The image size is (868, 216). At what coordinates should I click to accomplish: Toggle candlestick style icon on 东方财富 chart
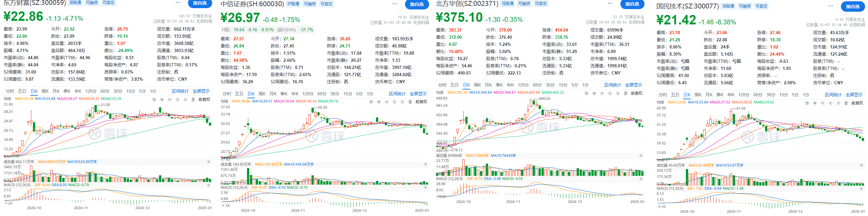[193, 100]
